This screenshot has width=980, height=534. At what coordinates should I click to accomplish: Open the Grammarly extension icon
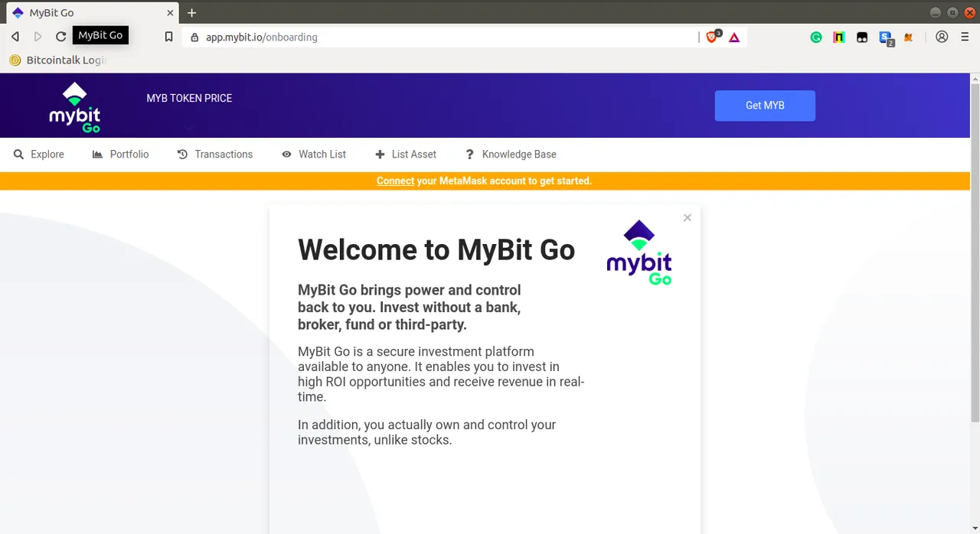pos(816,37)
